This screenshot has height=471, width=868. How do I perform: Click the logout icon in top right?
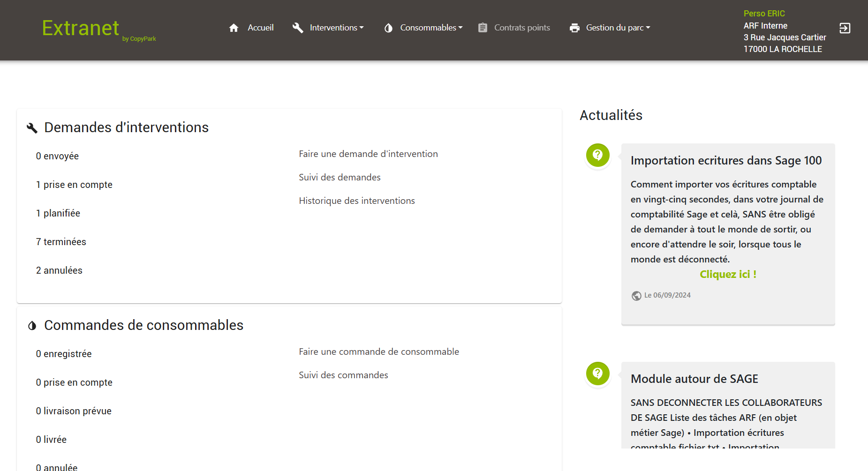pos(845,29)
